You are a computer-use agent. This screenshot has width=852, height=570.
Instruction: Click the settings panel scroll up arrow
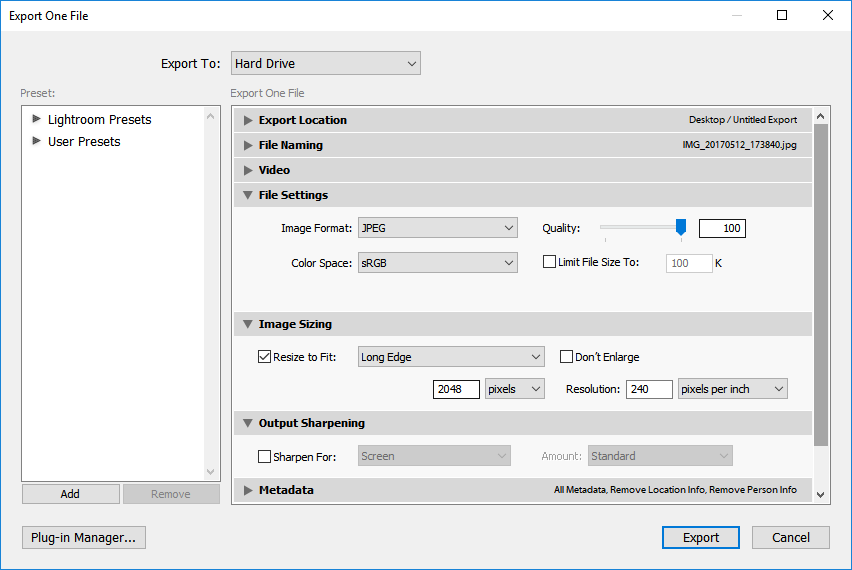(x=820, y=116)
